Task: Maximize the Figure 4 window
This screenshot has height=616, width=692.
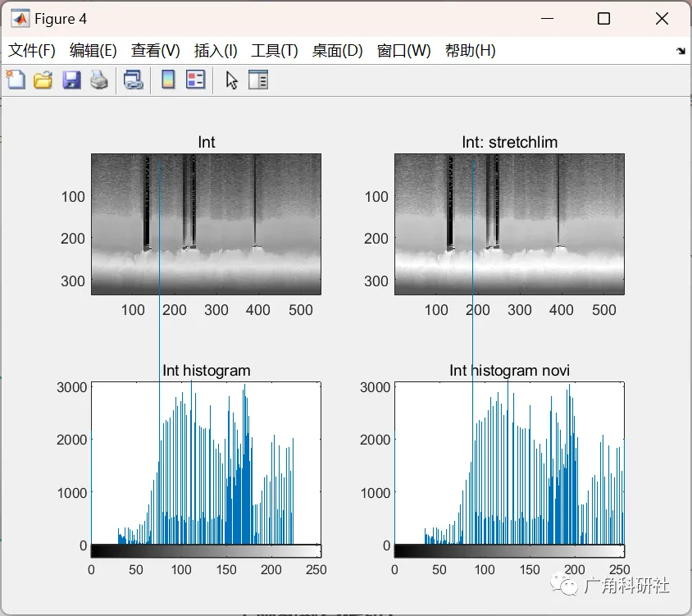Action: click(x=603, y=19)
